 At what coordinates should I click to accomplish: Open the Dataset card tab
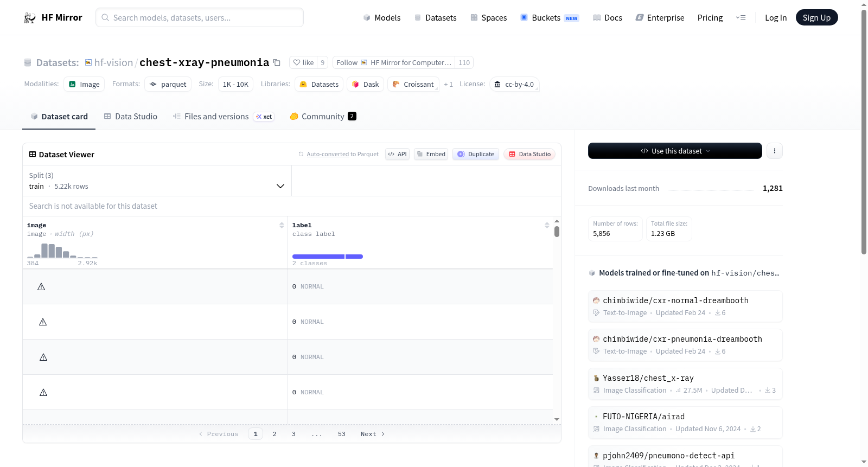59,117
